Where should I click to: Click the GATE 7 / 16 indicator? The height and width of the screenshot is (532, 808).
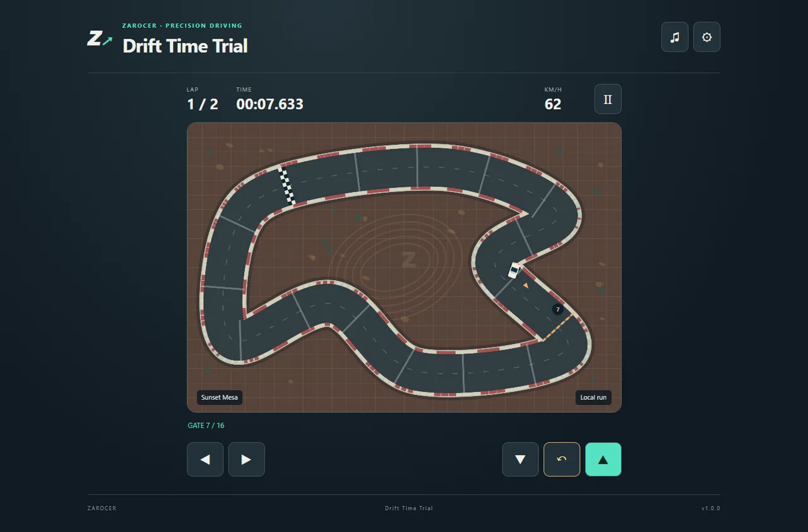coord(206,425)
